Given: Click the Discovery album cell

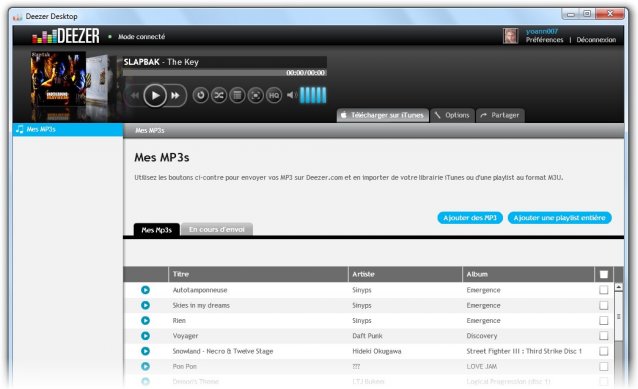Looking at the screenshot, I should pos(482,336).
